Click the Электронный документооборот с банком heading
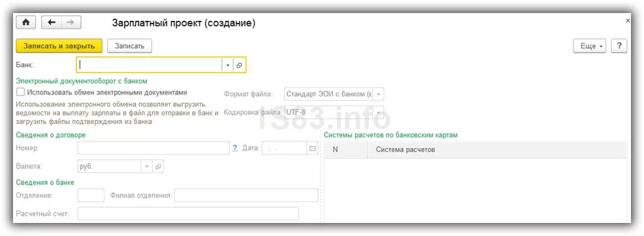Image resolution: width=644 pixels, height=236 pixels. (x=82, y=81)
